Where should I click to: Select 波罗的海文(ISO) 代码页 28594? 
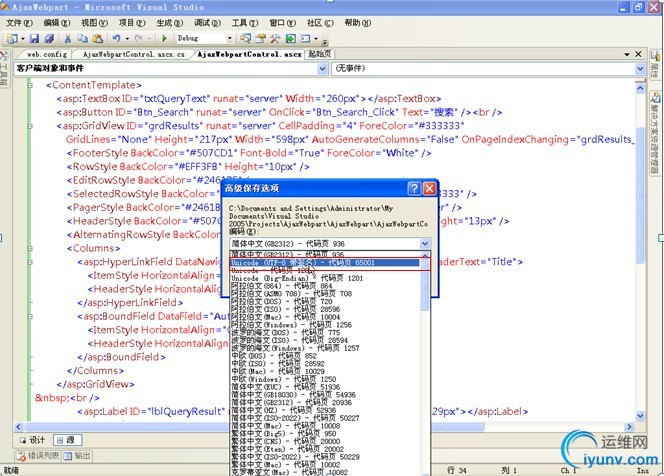click(x=326, y=340)
